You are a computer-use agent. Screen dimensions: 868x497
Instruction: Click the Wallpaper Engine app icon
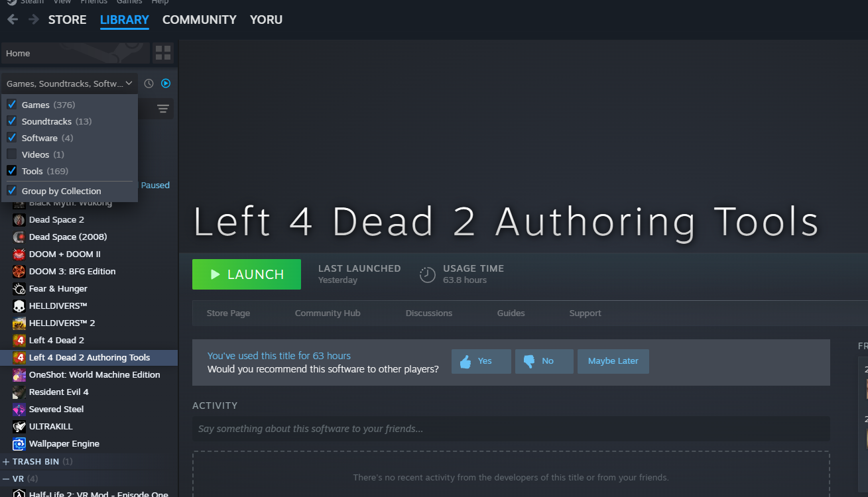click(x=19, y=444)
